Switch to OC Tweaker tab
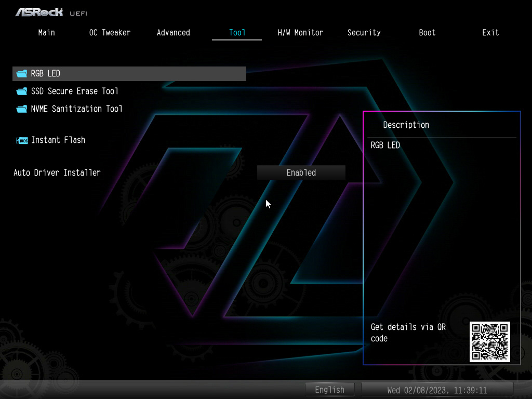This screenshot has height=399, width=532. click(x=110, y=33)
